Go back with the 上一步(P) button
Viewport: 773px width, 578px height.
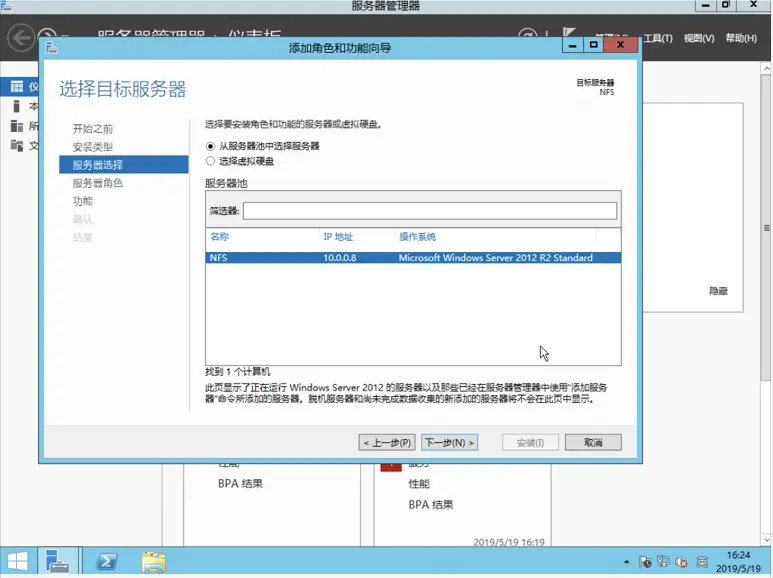[x=387, y=442]
